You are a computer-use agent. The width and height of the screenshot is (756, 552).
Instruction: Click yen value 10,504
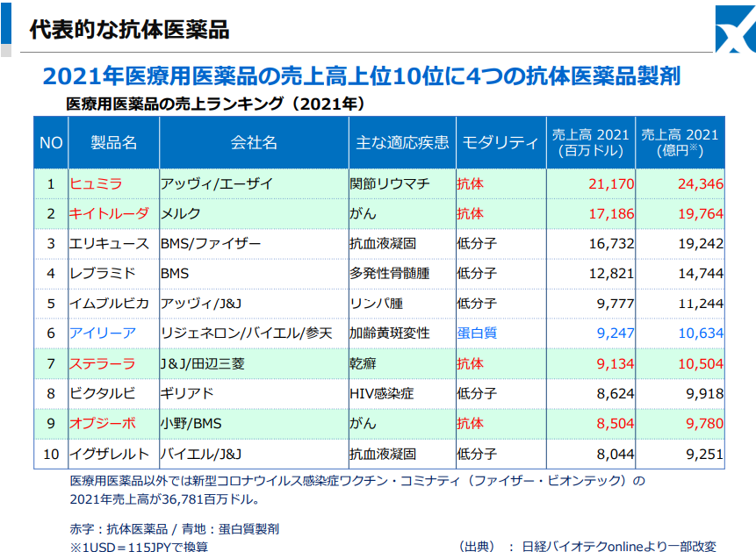click(701, 363)
